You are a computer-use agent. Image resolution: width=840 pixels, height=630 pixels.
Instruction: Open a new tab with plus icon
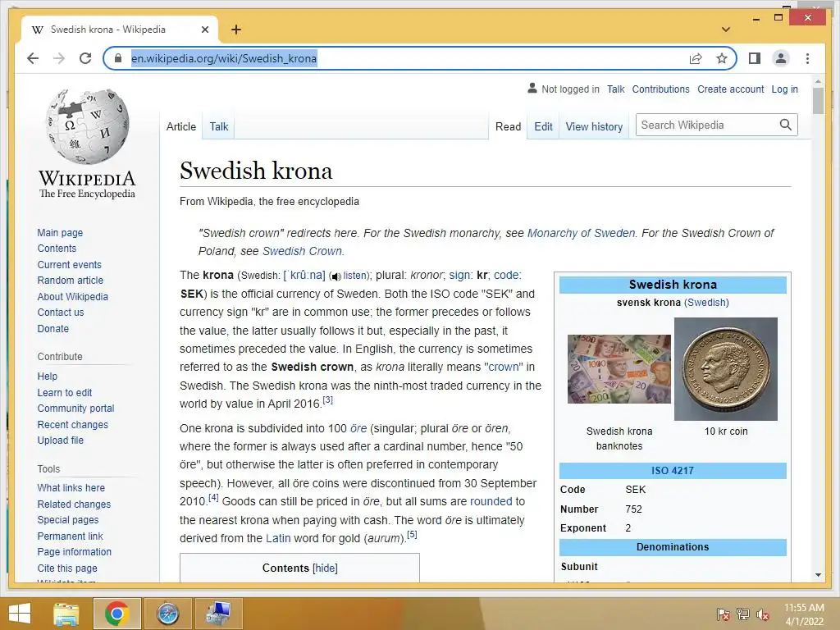pos(235,30)
